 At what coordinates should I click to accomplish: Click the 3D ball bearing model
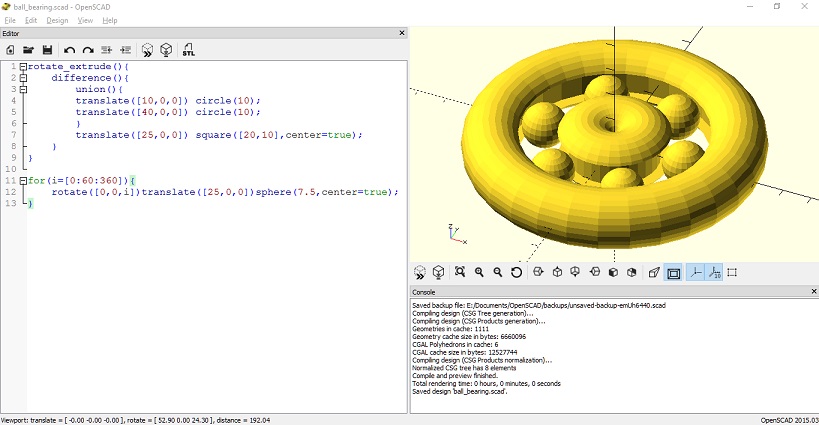(x=614, y=144)
